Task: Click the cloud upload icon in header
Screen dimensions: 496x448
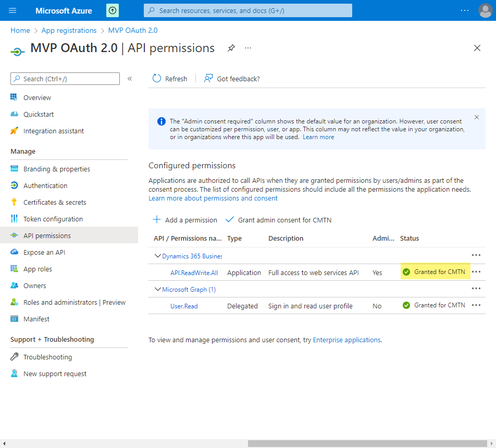Action: point(113,10)
